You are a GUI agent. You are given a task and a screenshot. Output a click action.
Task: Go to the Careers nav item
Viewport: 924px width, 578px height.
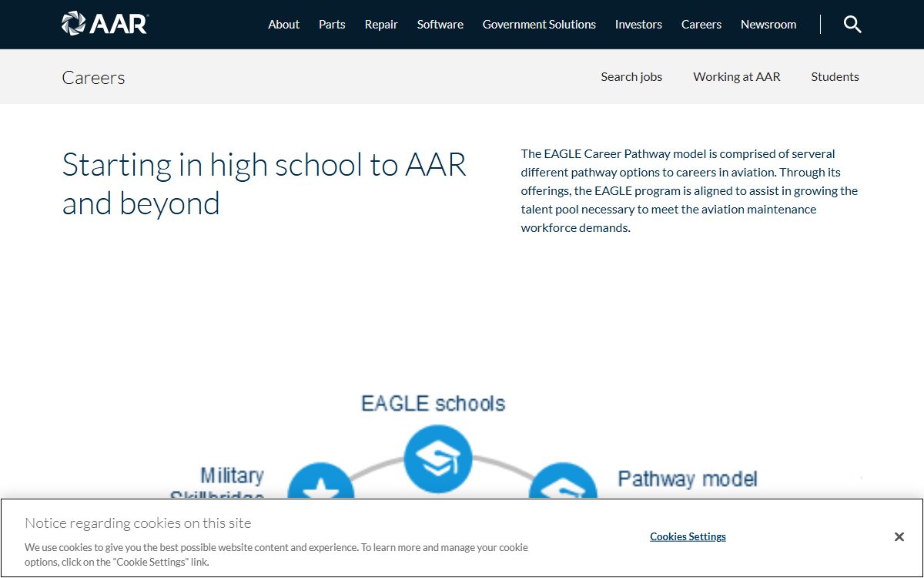pyautogui.click(x=701, y=25)
